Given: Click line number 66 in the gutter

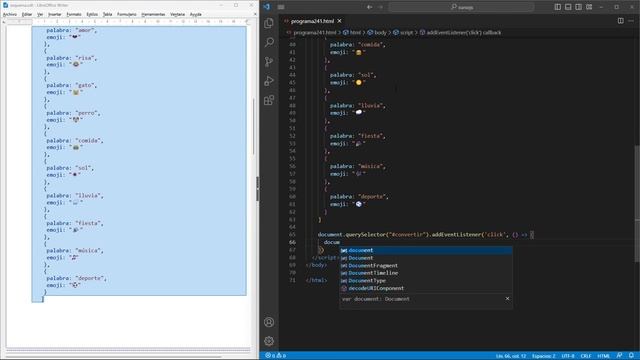Looking at the screenshot, I should point(292,242).
